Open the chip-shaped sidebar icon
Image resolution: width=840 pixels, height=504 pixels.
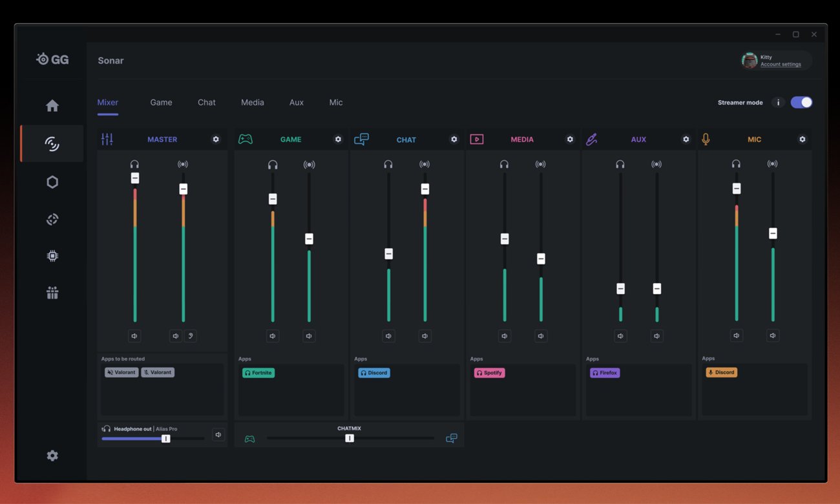(x=52, y=256)
